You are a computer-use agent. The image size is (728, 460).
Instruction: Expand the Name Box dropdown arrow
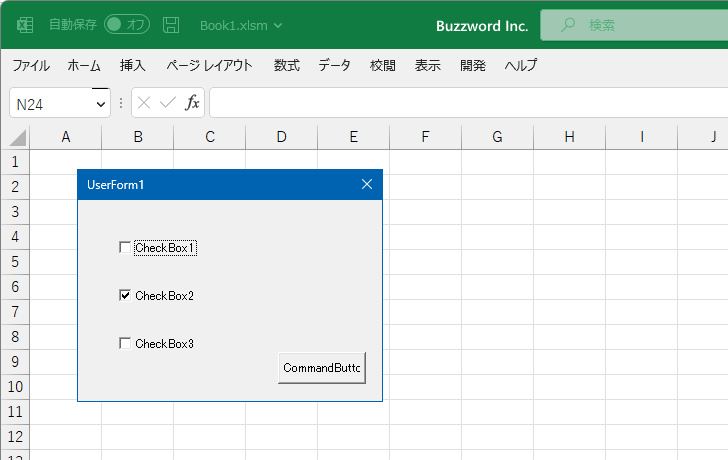100,104
